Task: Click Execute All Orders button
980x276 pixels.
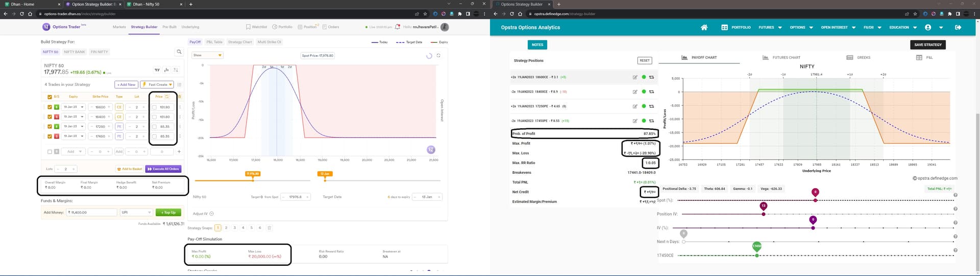Action: 163,169
